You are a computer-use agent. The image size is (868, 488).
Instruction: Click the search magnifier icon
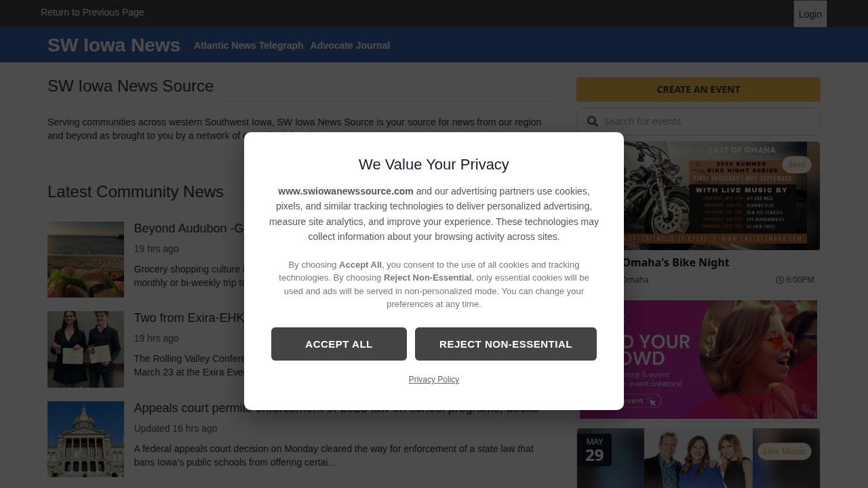click(593, 121)
